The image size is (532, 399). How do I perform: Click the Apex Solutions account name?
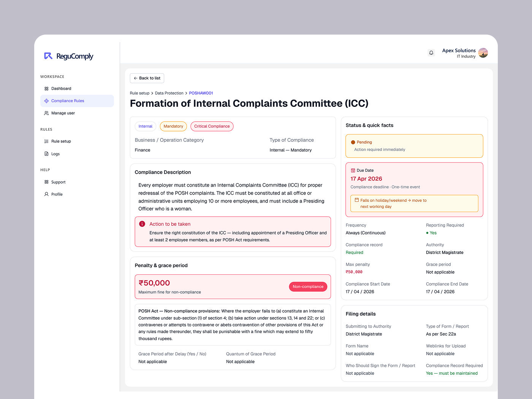[459, 51]
